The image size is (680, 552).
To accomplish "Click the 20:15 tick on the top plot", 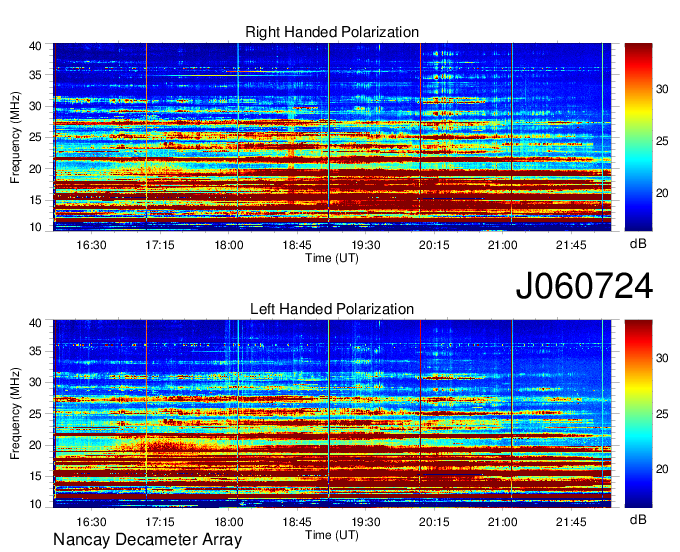I will coord(434,245).
